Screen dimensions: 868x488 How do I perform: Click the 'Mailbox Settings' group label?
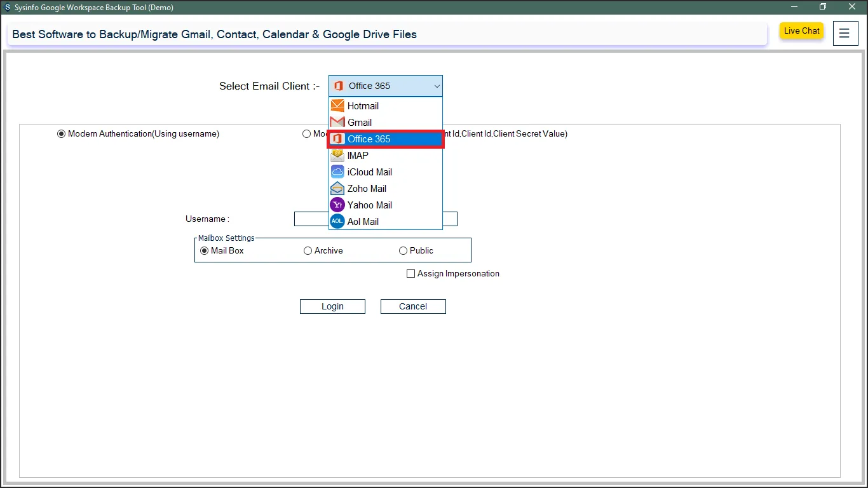coord(226,238)
